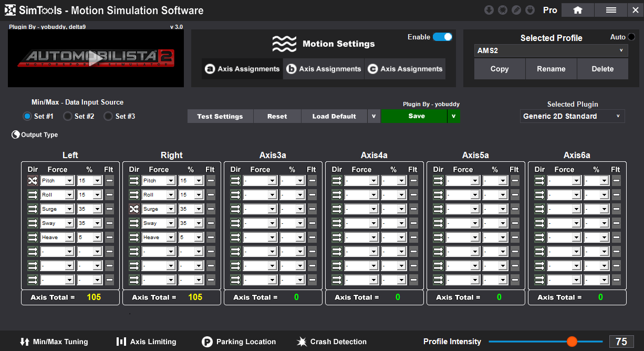Select Set #3 data input source

(x=108, y=116)
